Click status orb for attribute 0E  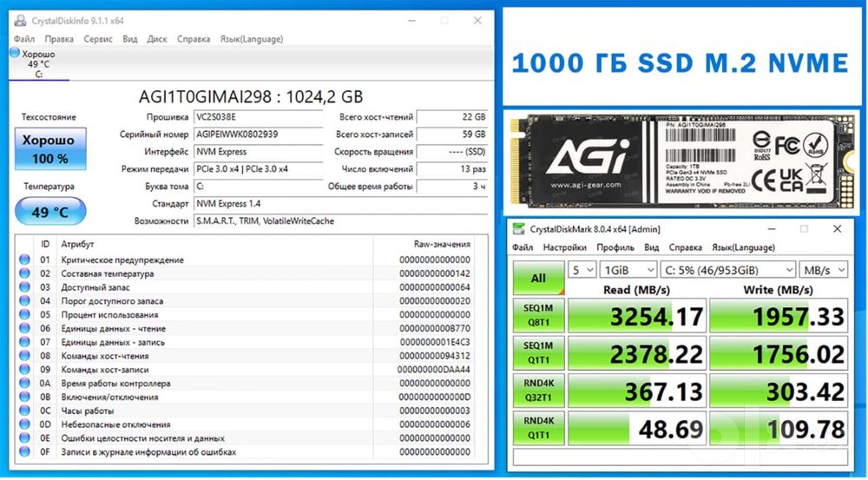click(24, 438)
